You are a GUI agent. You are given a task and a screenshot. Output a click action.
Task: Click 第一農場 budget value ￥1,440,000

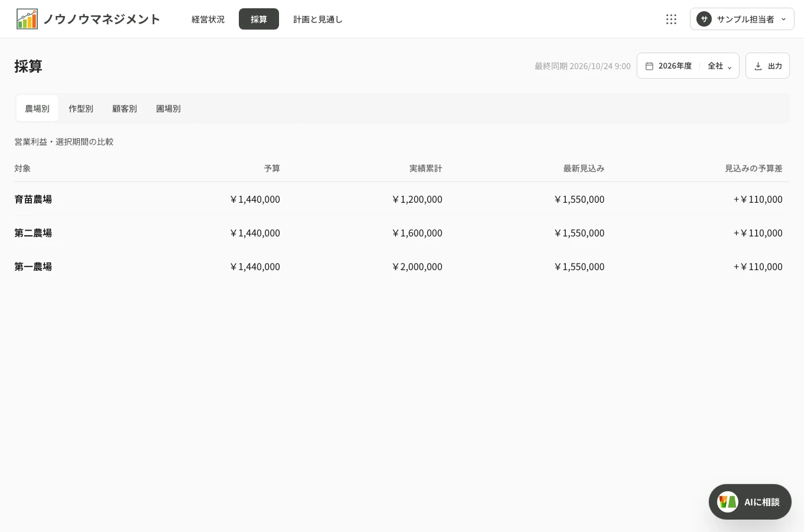tap(255, 267)
